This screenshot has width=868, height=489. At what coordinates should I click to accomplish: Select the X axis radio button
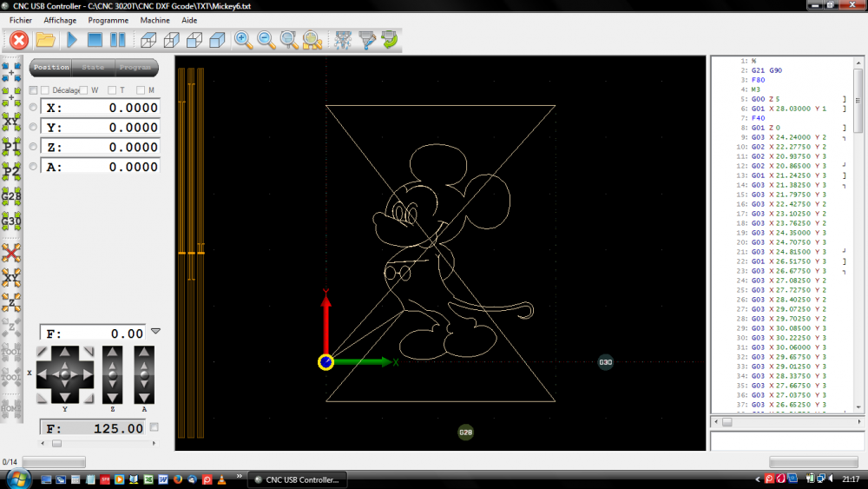pyautogui.click(x=33, y=108)
